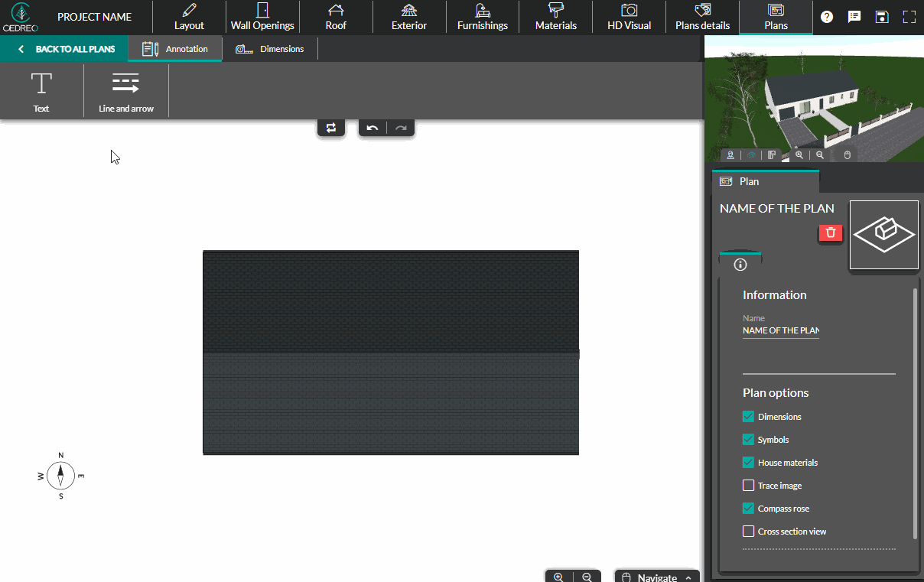
Task: Open the HD Visual panel
Action: click(629, 16)
